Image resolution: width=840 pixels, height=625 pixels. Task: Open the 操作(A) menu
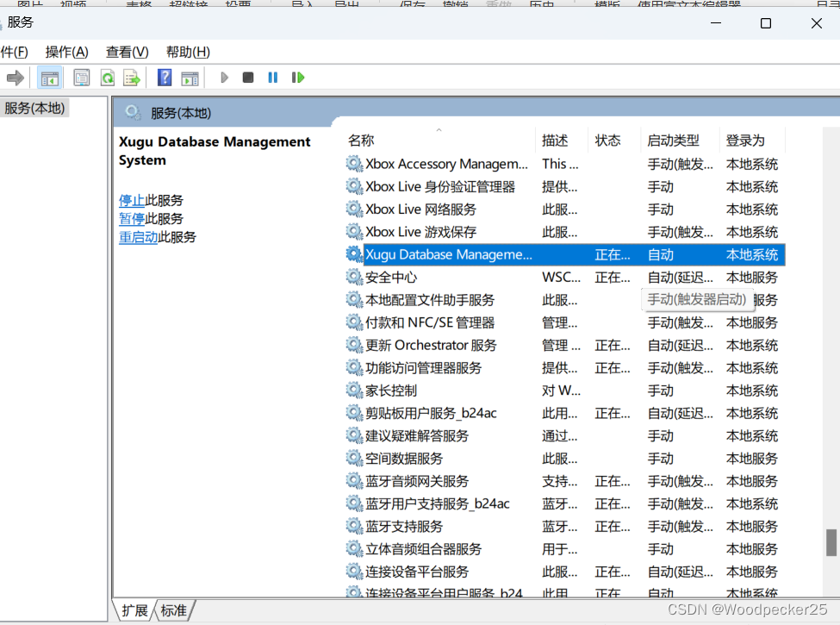click(67, 52)
